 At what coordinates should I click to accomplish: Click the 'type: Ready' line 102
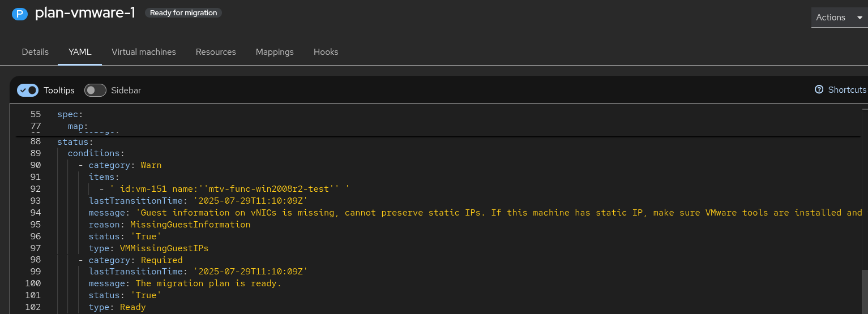[117, 307]
